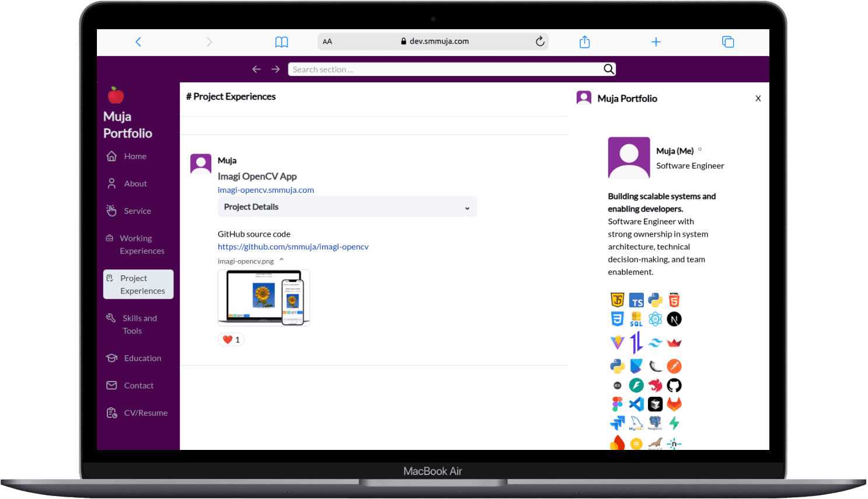Open the imagi-opencv project screenshot thumbnail

tap(263, 297)
